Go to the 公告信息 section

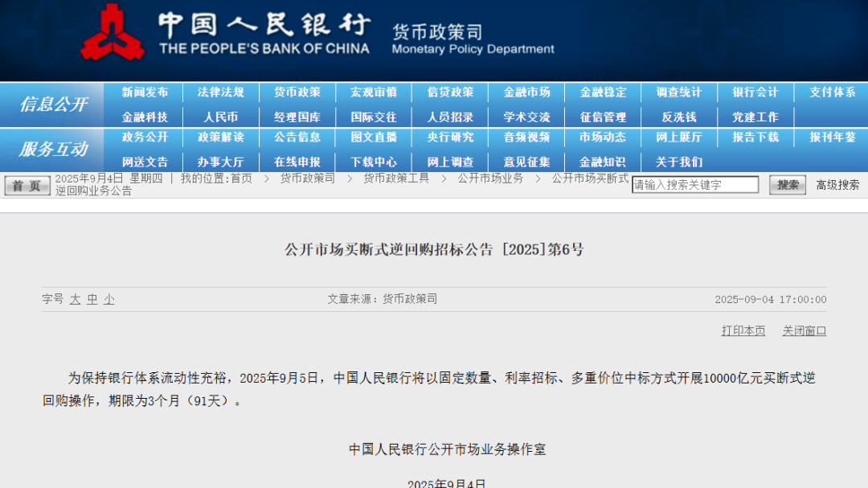coord(297,137)
